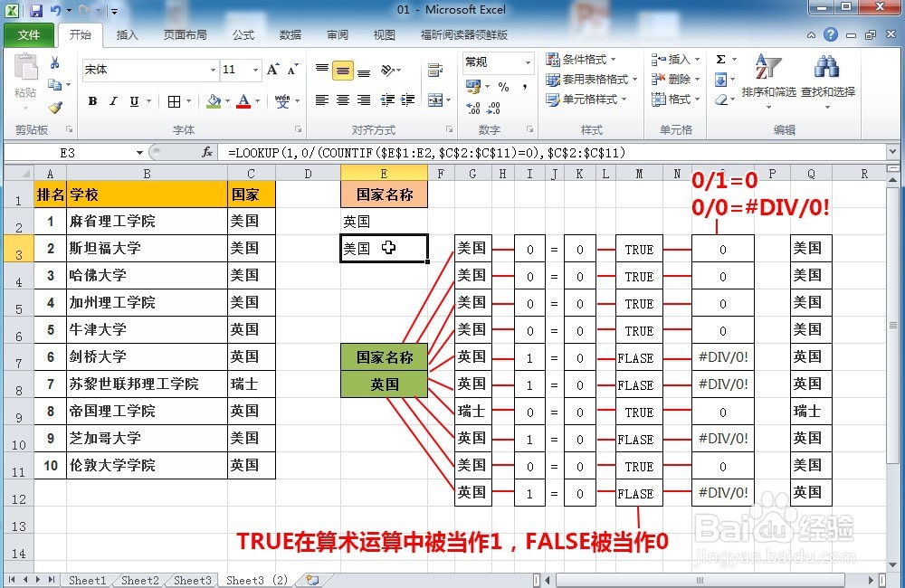Screen dimensions: 905x588
Task: Increase indent
Action: (408, 100)
